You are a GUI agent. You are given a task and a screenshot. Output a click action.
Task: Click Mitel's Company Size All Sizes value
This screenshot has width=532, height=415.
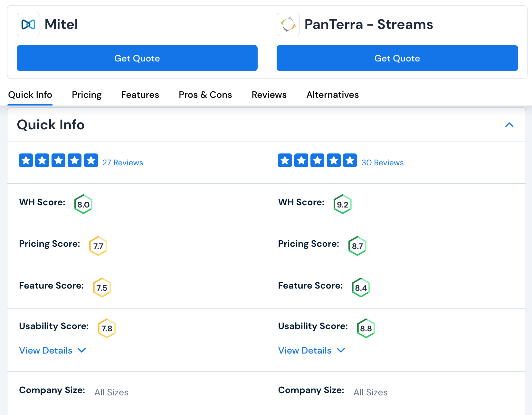111,392
